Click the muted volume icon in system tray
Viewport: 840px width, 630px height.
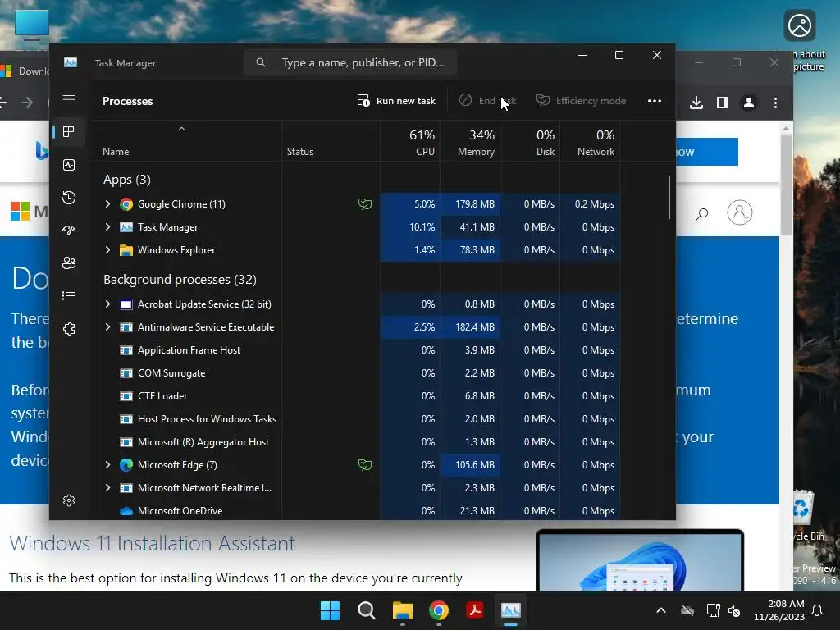pos(734,610)
